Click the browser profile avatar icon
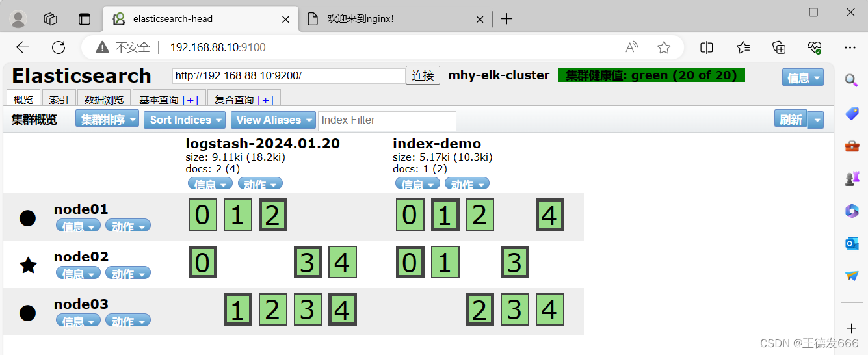868x355 pixels. [19, 20]
